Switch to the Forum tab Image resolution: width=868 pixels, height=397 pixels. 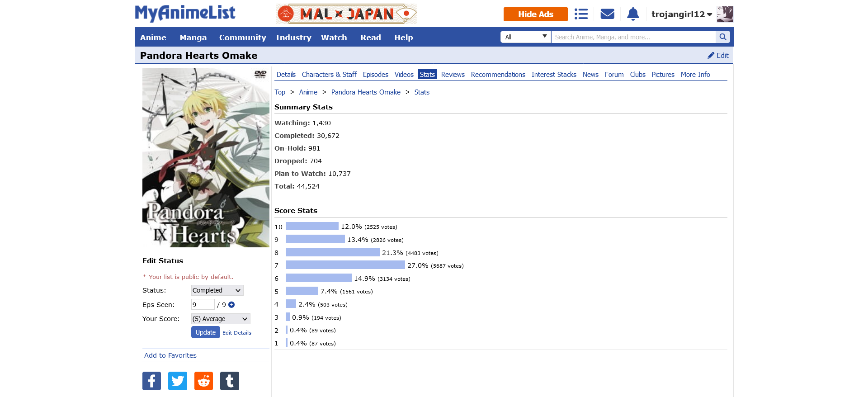(x=614, y=75)
